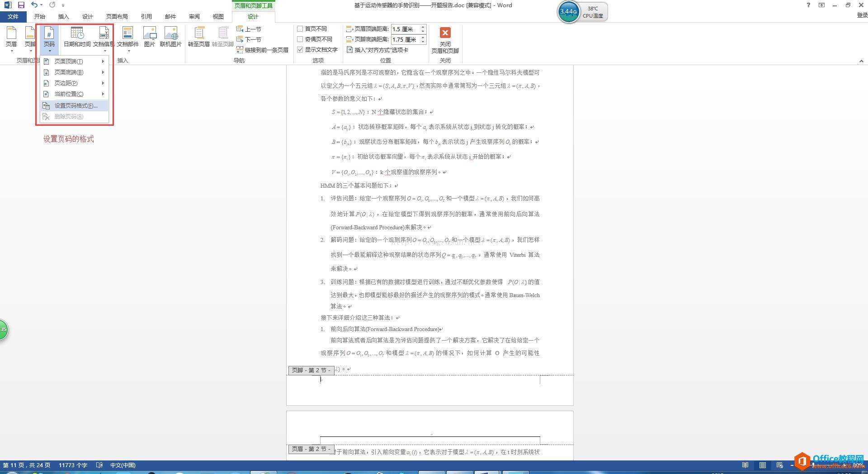Switch to Web Layout view icon
The height and width of the screenshot is (474, 868).
tap(780, 465)
